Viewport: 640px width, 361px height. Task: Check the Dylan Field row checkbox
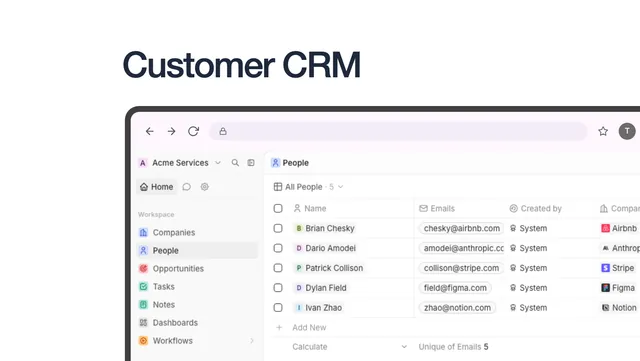coord(278,288)
